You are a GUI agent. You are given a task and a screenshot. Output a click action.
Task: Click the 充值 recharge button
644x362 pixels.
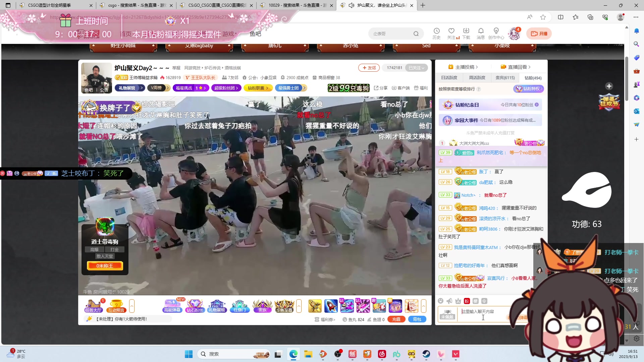tap(396, 319)
